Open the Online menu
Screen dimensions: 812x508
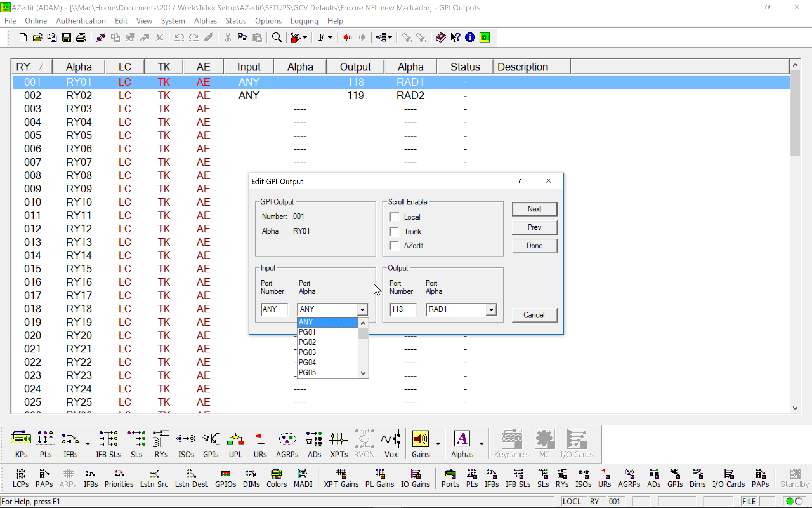tap(36, 21)
